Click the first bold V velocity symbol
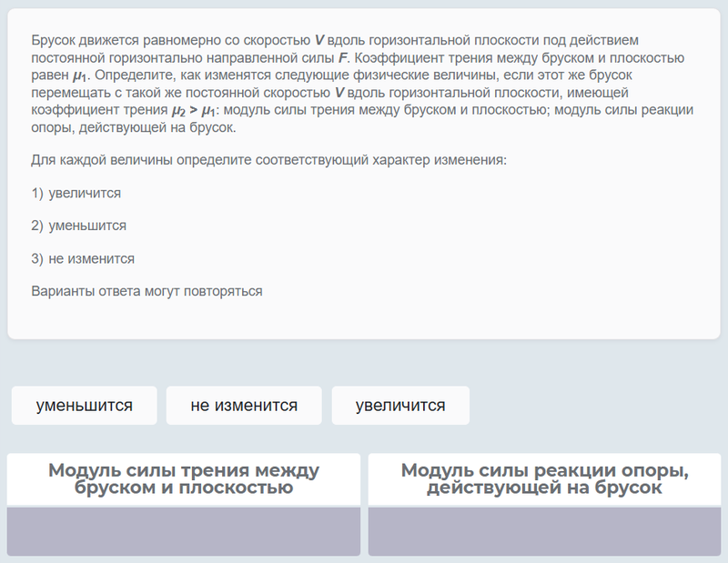 [319, 41]
